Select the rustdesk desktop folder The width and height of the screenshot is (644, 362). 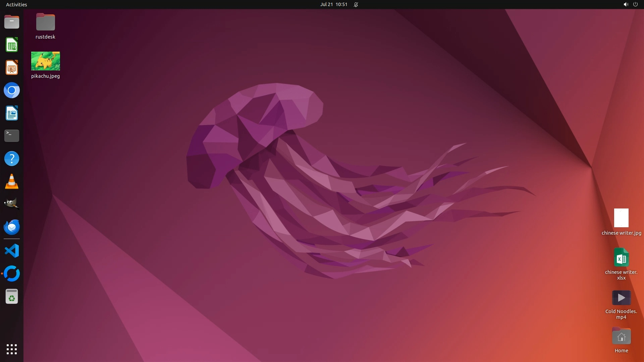[x=46, y=22]
